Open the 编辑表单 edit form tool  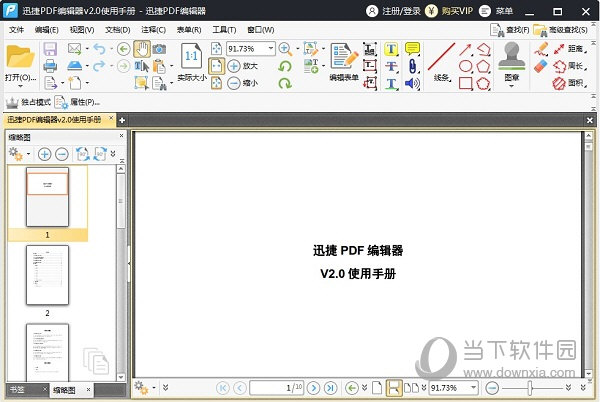344,62
